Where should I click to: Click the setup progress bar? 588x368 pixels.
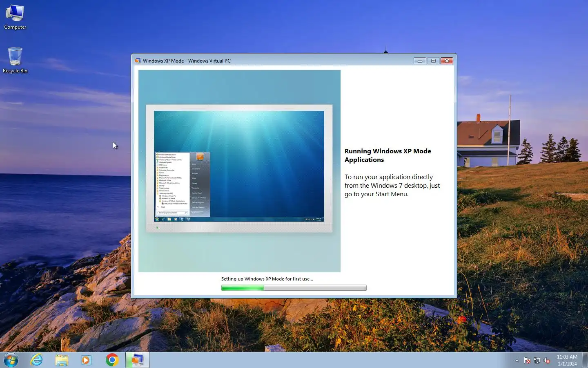click(294, 288)
